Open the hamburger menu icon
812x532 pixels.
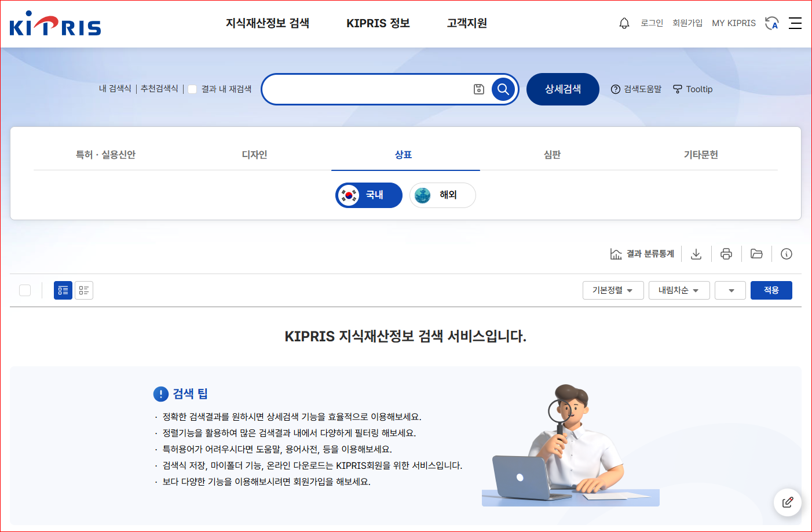click(x=795, y=23)
